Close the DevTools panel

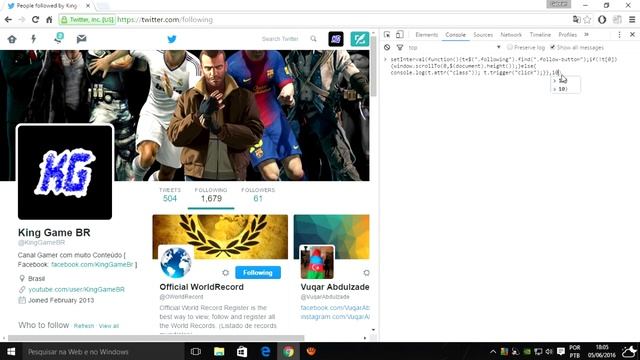632,35
